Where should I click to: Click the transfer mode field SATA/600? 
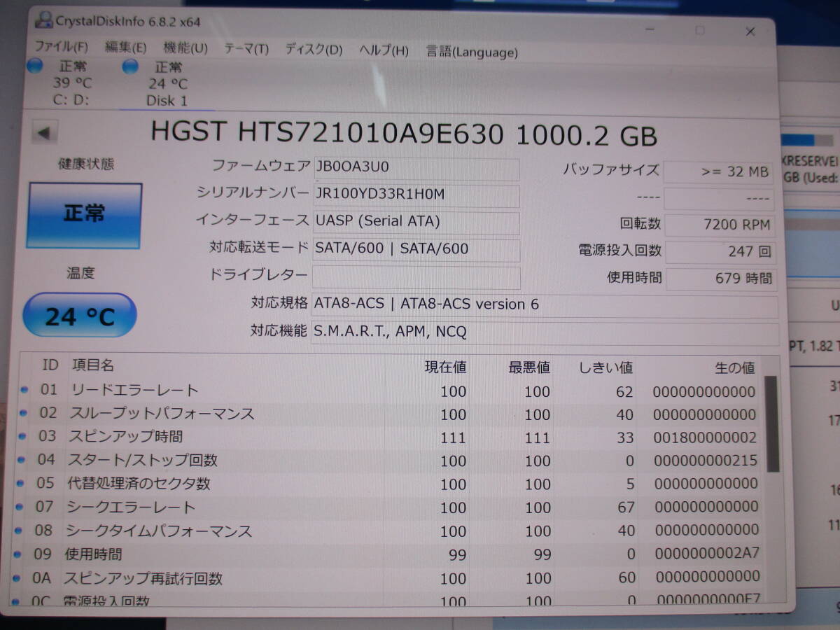pos(416,249)
